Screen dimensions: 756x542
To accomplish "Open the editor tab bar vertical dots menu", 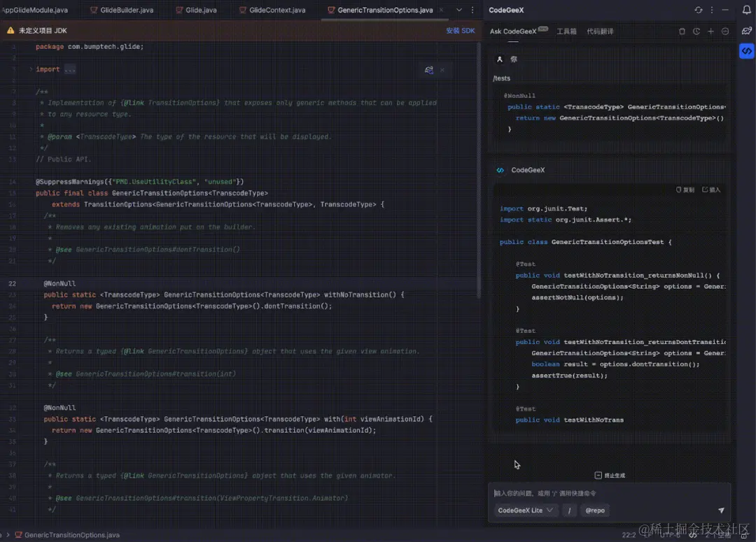I will [472, 10].
